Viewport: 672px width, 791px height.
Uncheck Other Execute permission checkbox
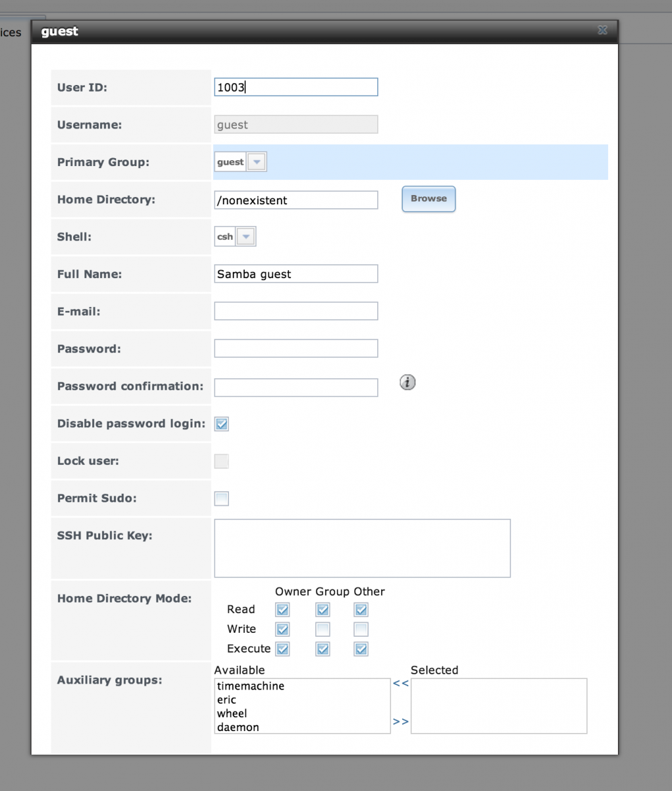click(x=361, y=649)
